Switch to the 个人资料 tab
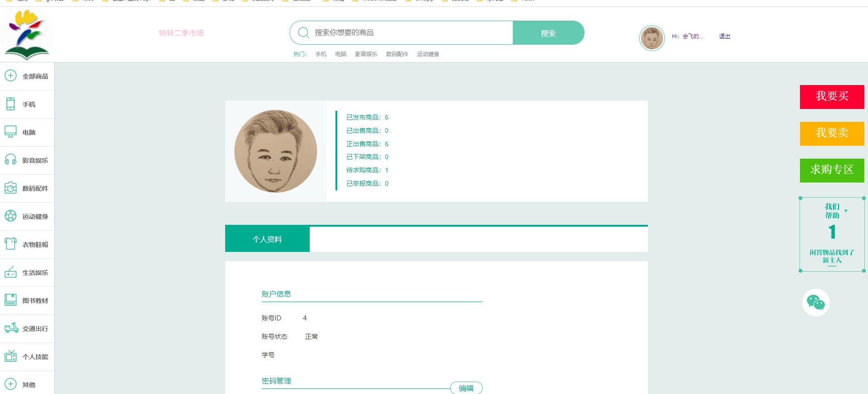Image resolution: width=868 pixels, height=394 pixels. [267, 239]
